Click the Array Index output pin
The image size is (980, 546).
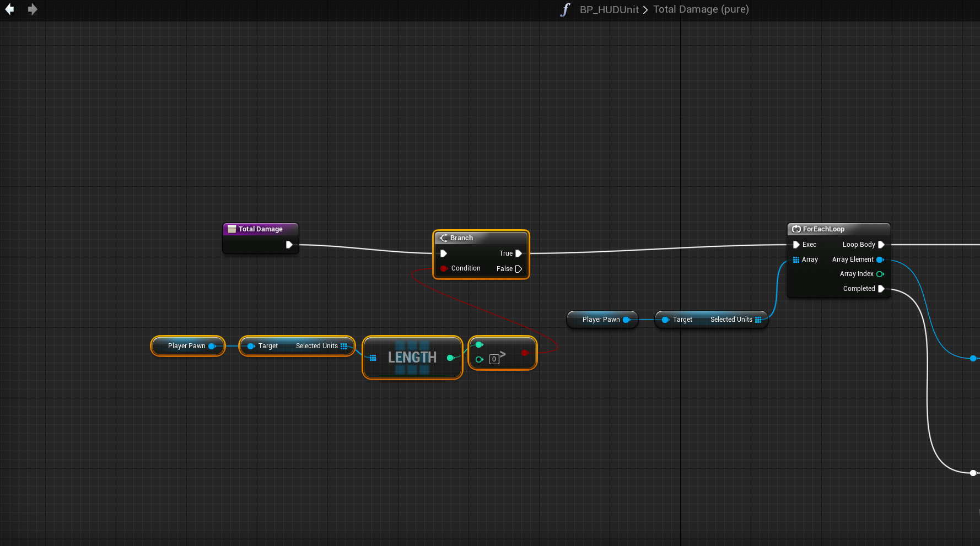[x=880, y=274]
